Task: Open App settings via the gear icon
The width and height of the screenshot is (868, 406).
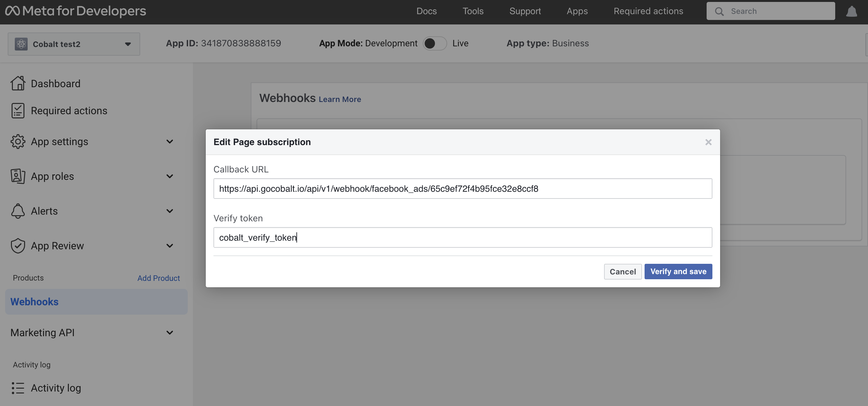Action: click(x=18, y=142)
